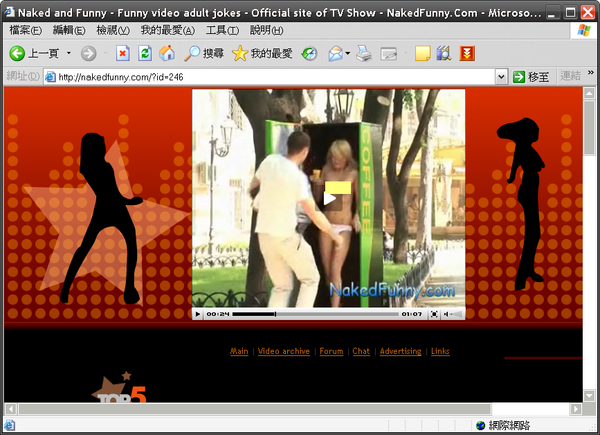Open the History icon in toolbar
Viewport: 600px width, 435px height.
tap(310, 53)
